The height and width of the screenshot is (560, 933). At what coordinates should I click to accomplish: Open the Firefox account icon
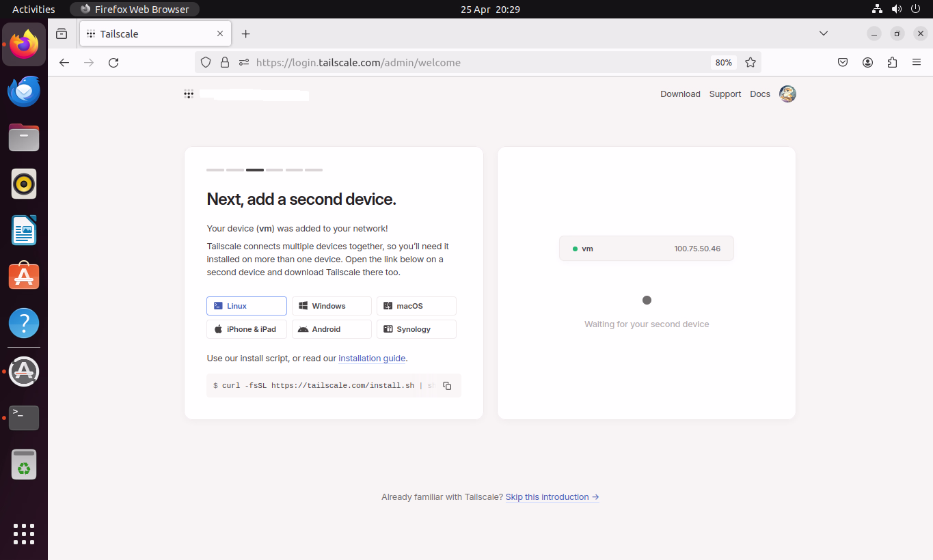click(867, 62)
